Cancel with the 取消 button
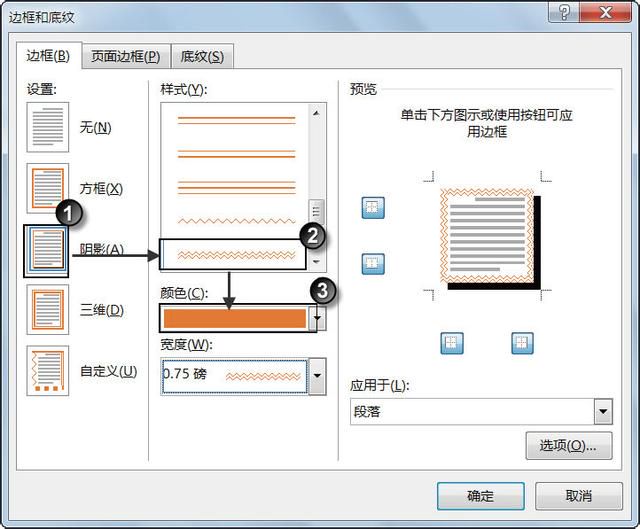 point(579,496)
